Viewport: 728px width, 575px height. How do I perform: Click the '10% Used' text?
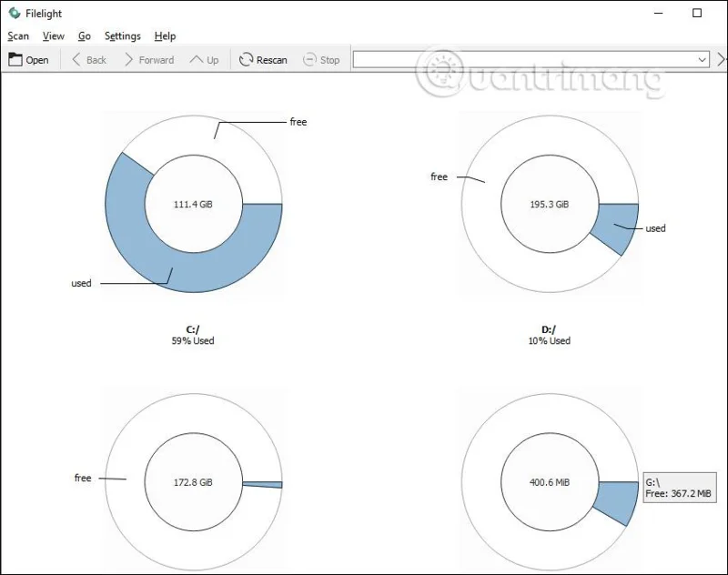coord(550,340)
